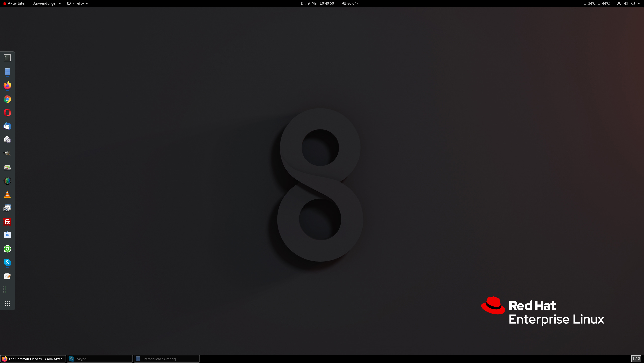Open the Anwendungen menu
This screenshot has height=363, width=644.
pos(47,3)
